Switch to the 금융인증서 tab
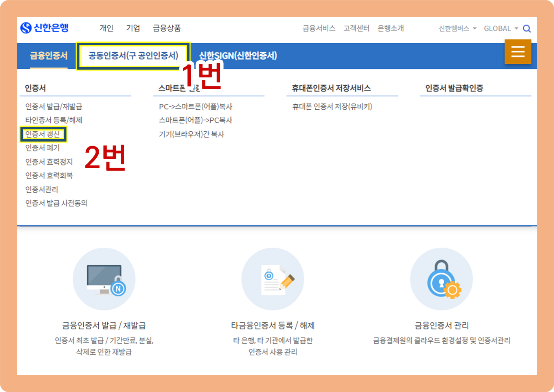The image size is (554, 392). (49, 56)
